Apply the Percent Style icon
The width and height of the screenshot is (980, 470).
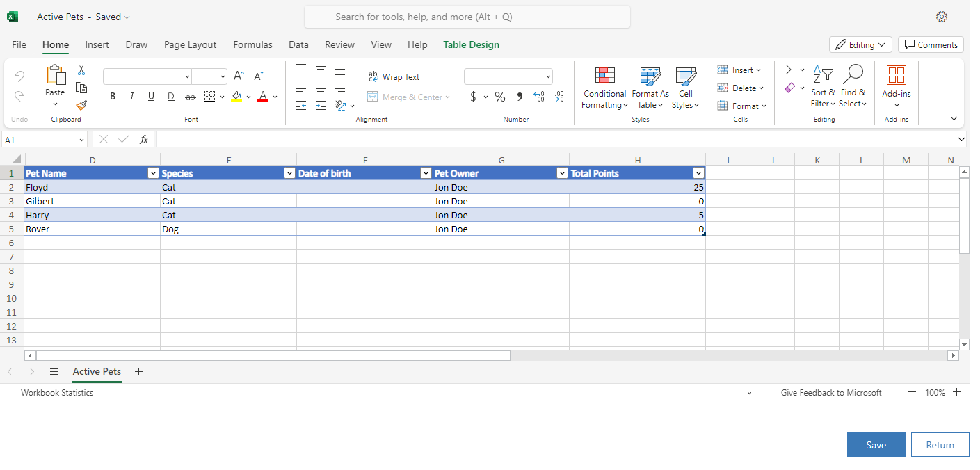(499, 97)
